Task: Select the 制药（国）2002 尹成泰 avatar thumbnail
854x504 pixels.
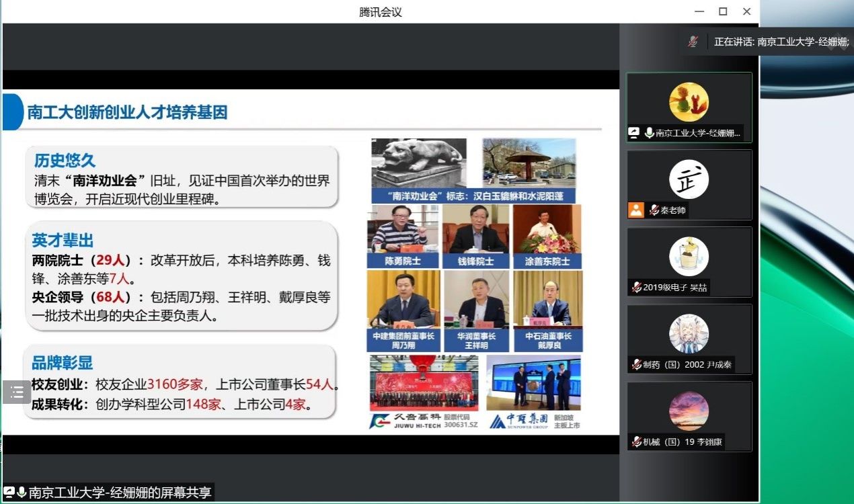Action: click(x=689, y=334)
